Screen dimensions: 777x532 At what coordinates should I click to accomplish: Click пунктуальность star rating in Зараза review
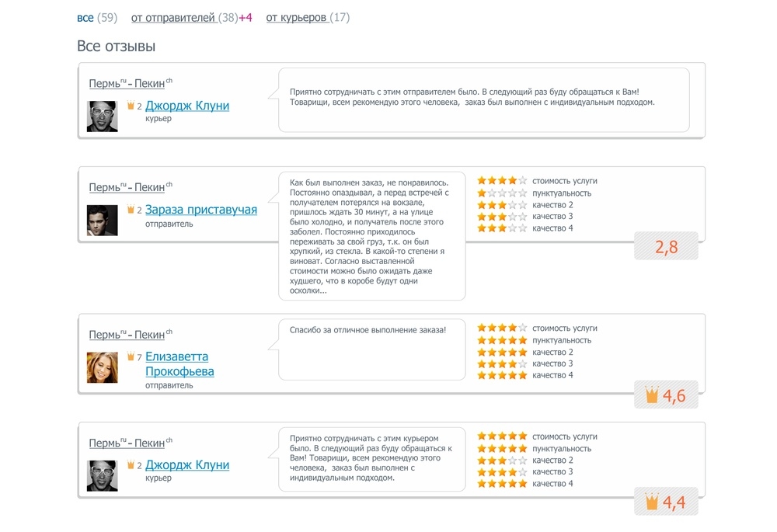502,193
